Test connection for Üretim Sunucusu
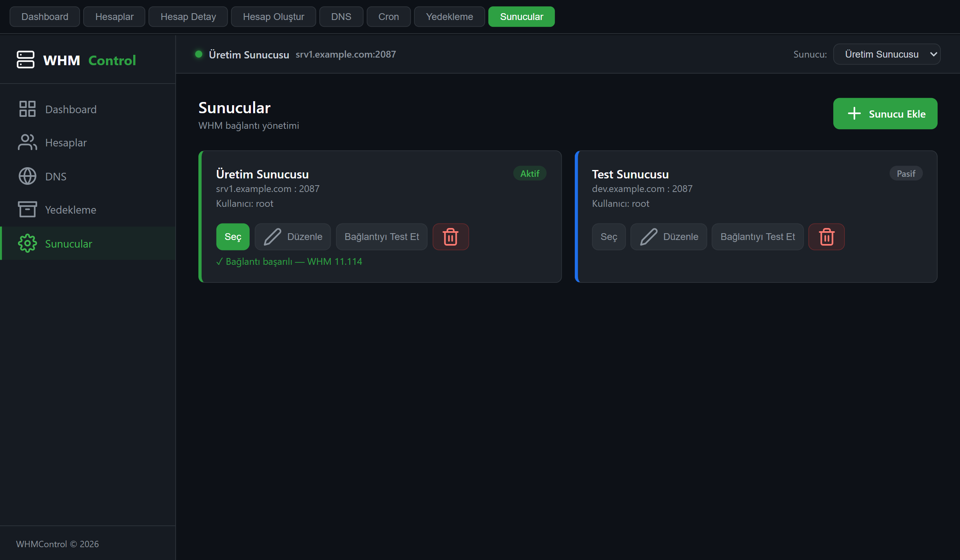Viewport: 960px width, 560px height. click(382, 237)
